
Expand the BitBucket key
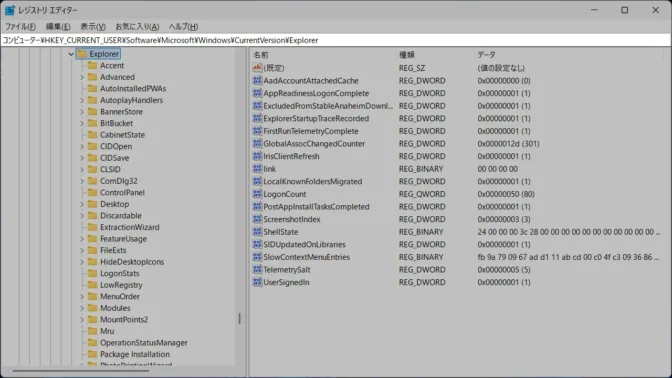82,123
